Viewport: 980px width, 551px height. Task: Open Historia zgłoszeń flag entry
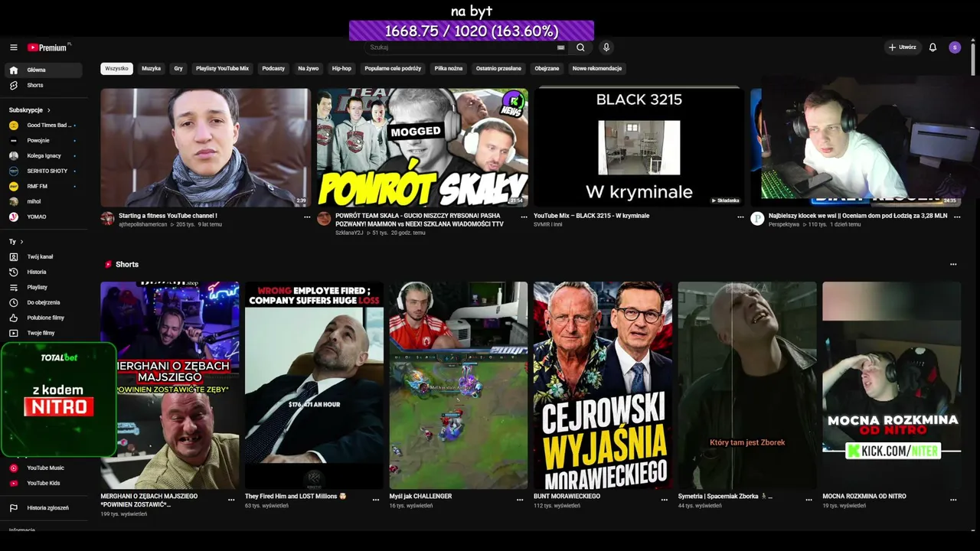[x=44, y=508]
